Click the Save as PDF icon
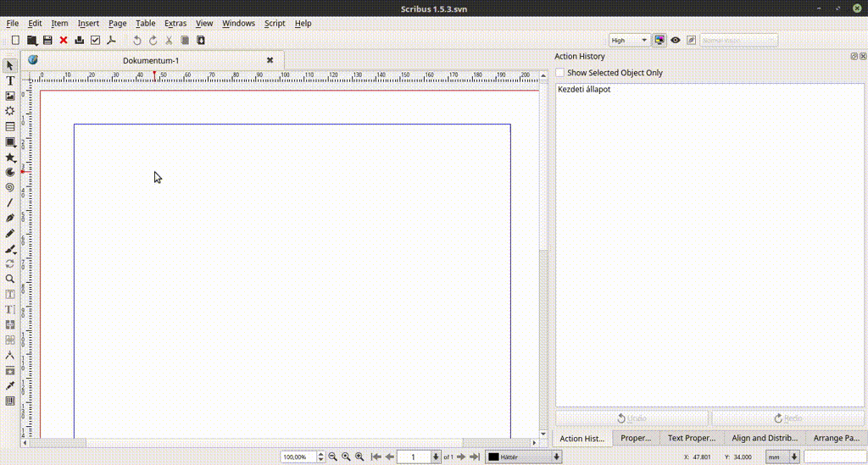Screen dimensions: 868x465 tap(110, 40)
